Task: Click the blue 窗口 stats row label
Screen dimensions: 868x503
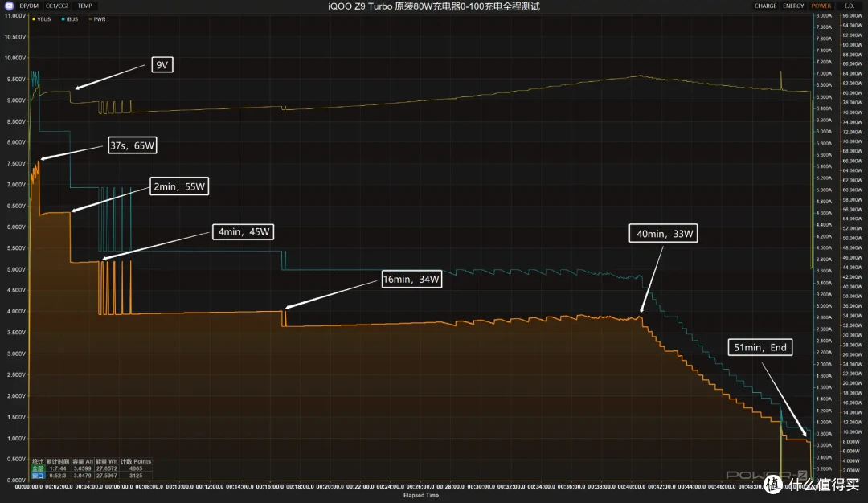Action: pos(37,476)
